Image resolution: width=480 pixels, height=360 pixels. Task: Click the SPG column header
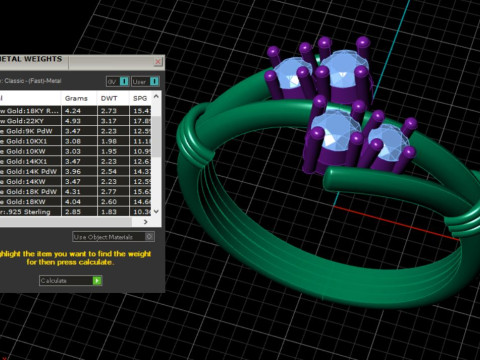pos(140,98)
